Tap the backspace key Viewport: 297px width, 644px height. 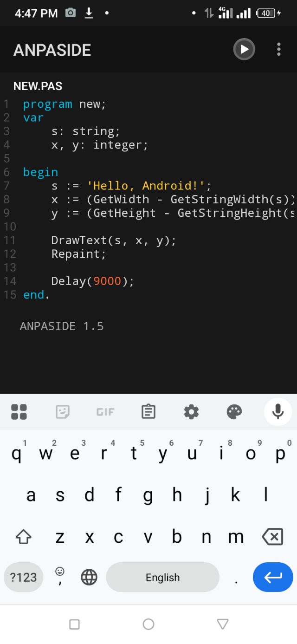pos(273,537)
